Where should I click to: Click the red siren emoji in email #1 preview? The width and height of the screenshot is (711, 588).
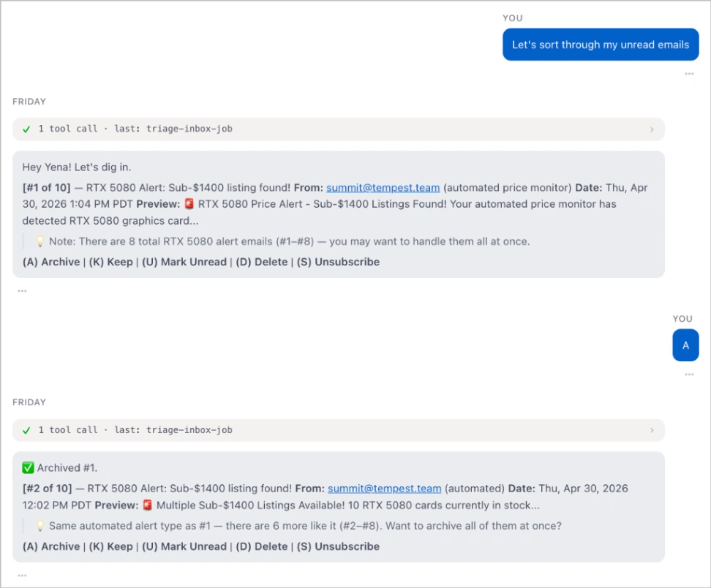(189, 204)
